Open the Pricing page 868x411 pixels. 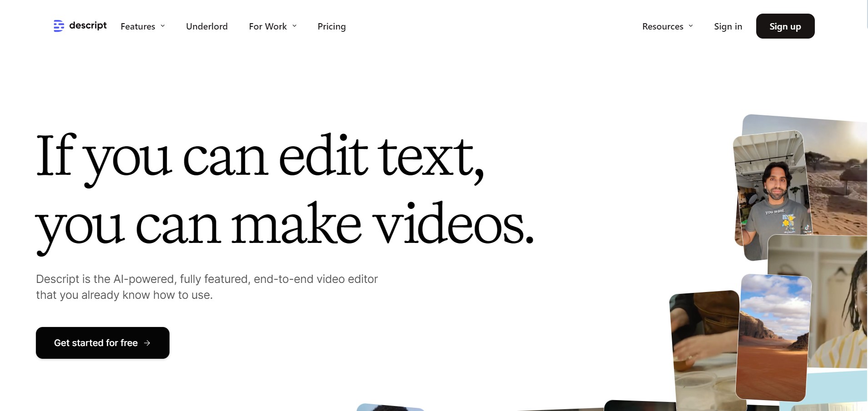click(x=331, y=26)
